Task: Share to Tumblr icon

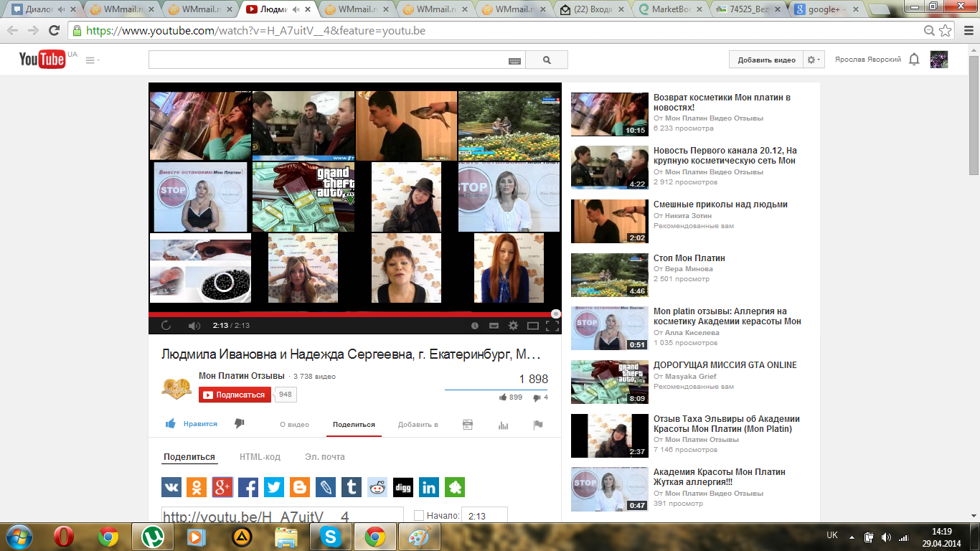Action: (x=352, y=487)
